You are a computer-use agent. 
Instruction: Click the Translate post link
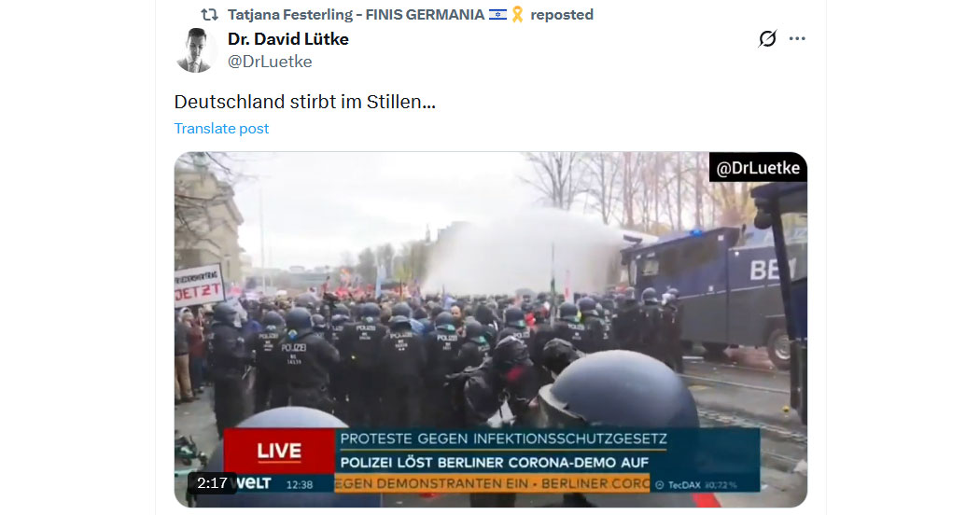[x=221, y=128]
